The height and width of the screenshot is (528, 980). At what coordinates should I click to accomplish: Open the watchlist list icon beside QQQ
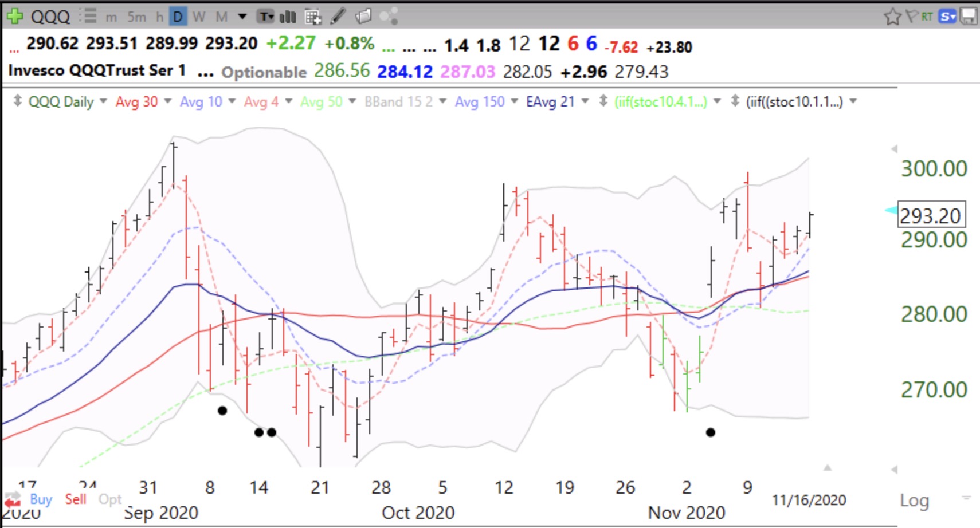(88, 16)
